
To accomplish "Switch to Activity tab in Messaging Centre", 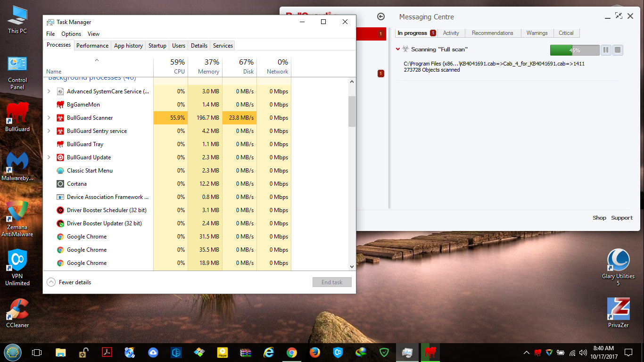I will pos(451,33).
